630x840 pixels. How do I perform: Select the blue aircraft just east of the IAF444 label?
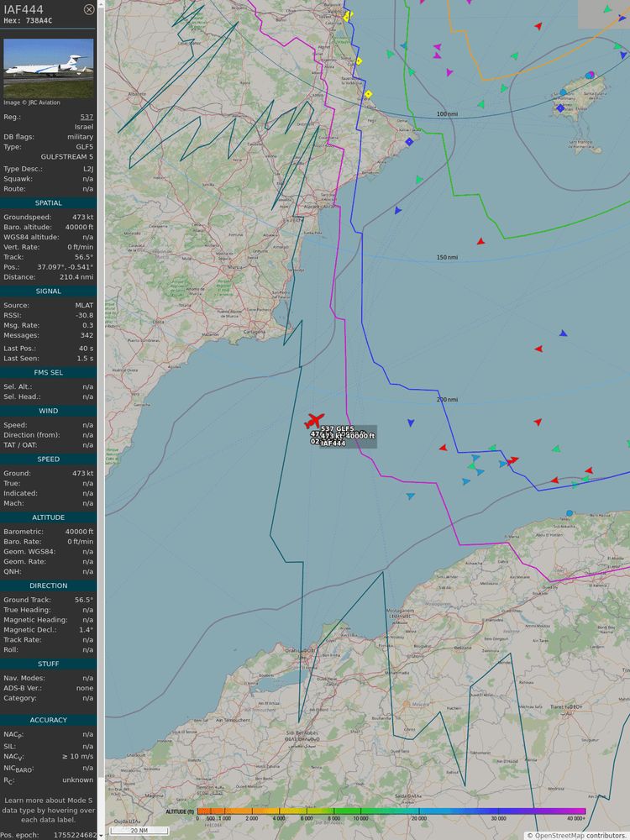[411, 423]
